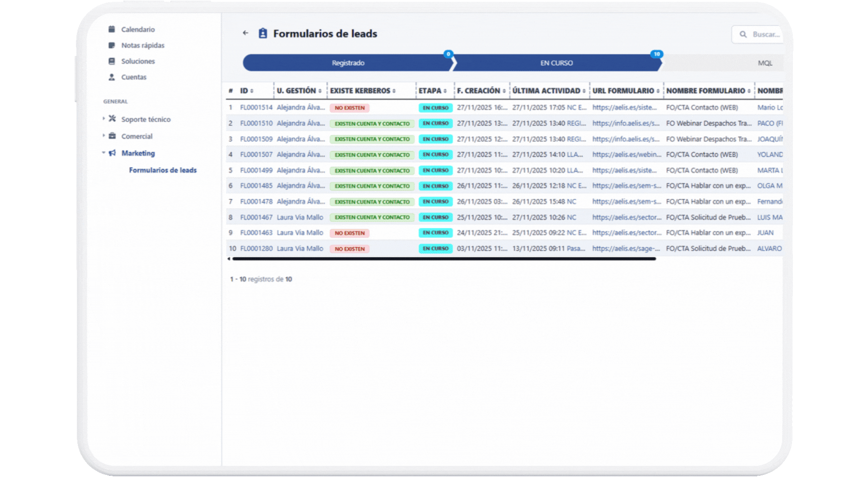The image size is (868, 488).
Task: Switch to the MQL stage tab
Action: click(765, 63)
